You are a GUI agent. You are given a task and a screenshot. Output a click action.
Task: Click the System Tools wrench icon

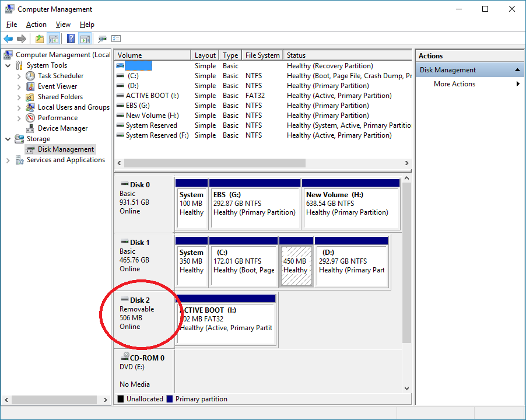[19, 65]
